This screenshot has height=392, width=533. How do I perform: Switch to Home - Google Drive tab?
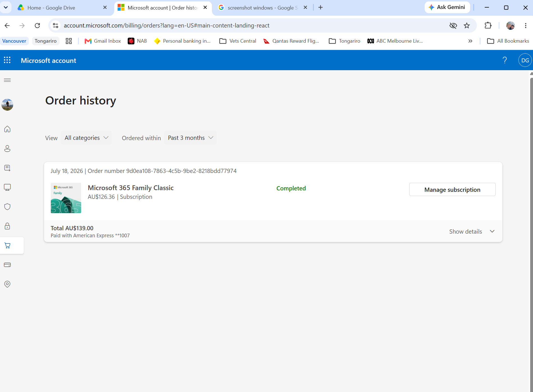coord(62,8)
